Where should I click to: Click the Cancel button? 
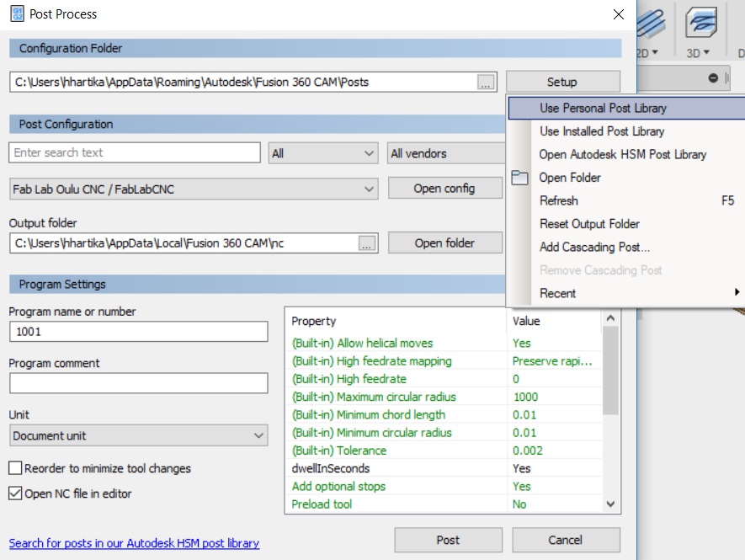pyautogui.click(x=566, y=540)
